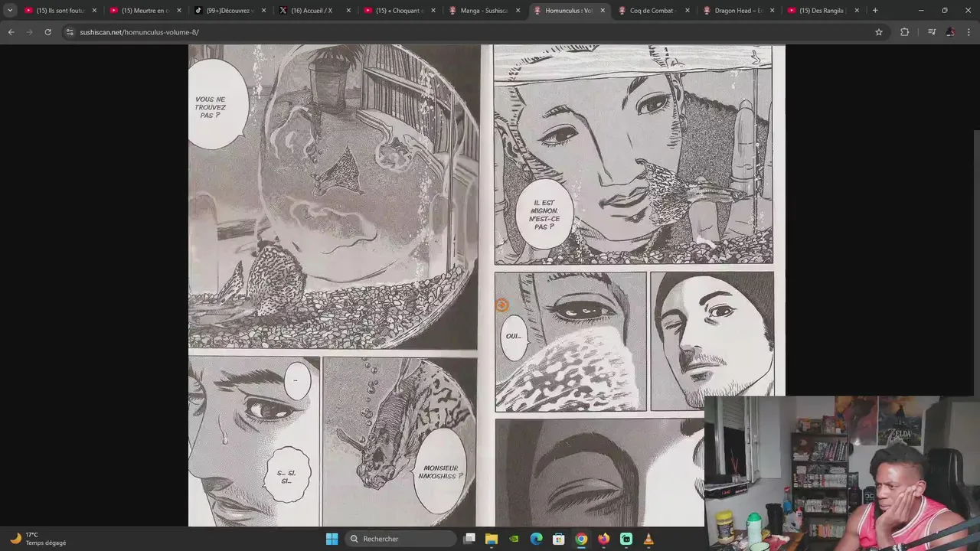Switch to the 'Des Rangila' YouTube tab

coord(823,11)
